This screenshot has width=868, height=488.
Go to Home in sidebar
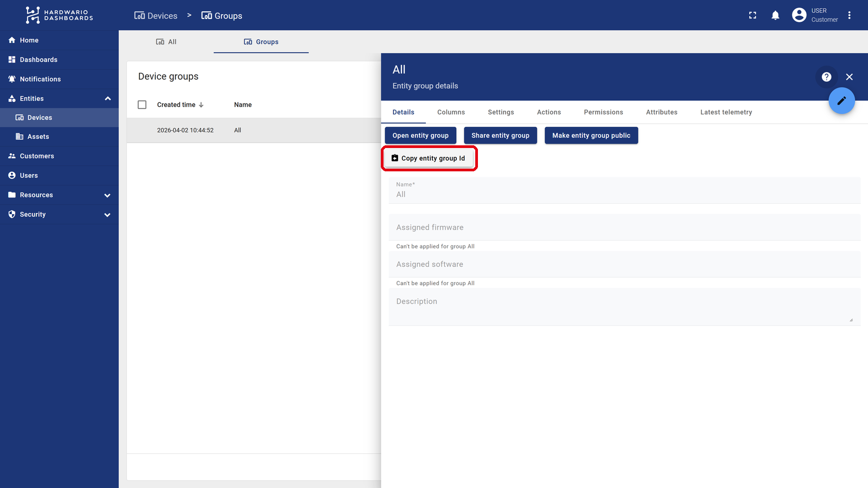[x=59, y=40]
